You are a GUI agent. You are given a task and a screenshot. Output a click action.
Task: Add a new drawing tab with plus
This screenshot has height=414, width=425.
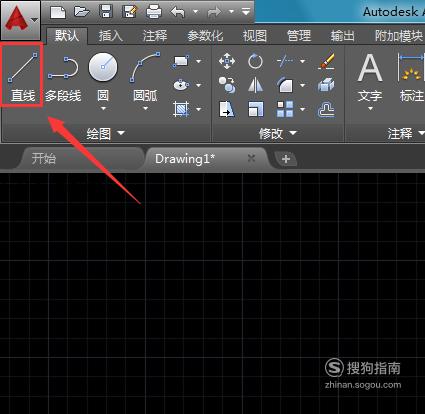point(286,159)
